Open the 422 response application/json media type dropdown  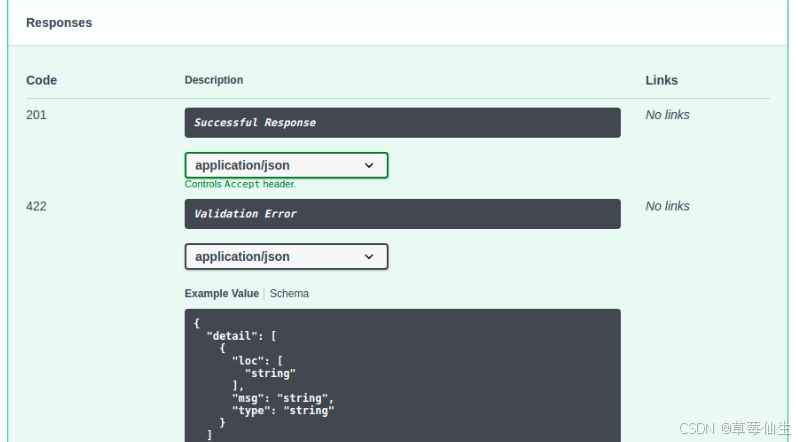(x=286, y=257)
